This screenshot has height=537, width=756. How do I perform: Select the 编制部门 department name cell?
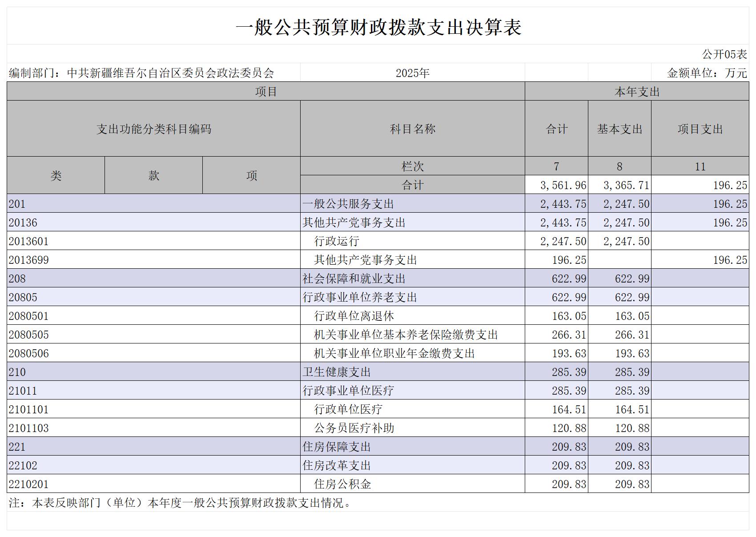tap(153, 73)
